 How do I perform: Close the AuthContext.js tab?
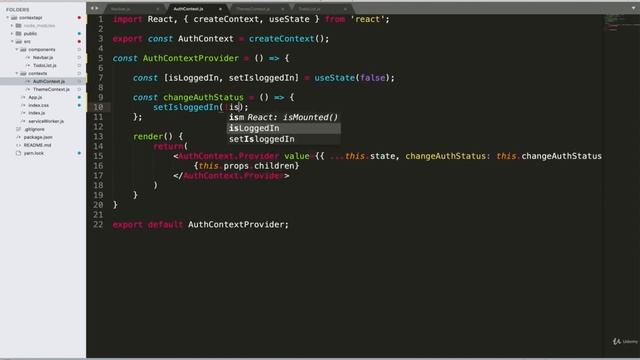point(220,9)
